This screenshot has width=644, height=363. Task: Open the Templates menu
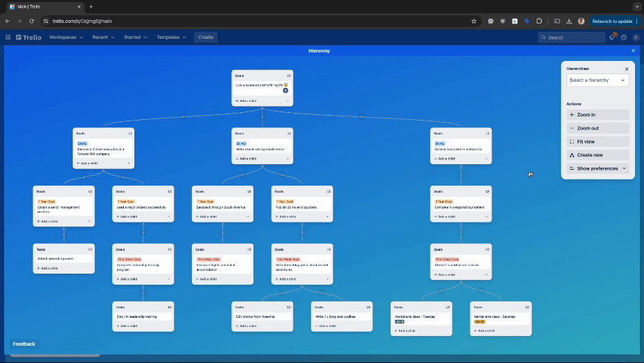171,37
